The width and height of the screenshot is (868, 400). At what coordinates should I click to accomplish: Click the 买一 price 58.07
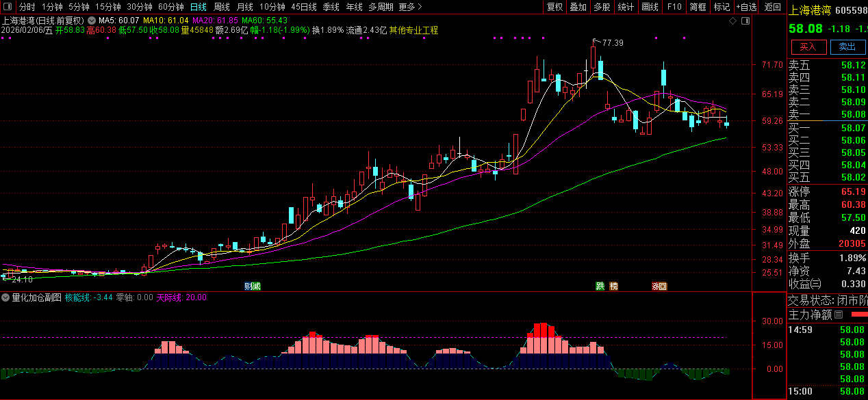854,128
